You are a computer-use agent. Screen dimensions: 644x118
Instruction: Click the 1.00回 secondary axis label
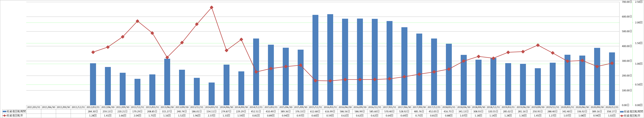tap(639, 64)
